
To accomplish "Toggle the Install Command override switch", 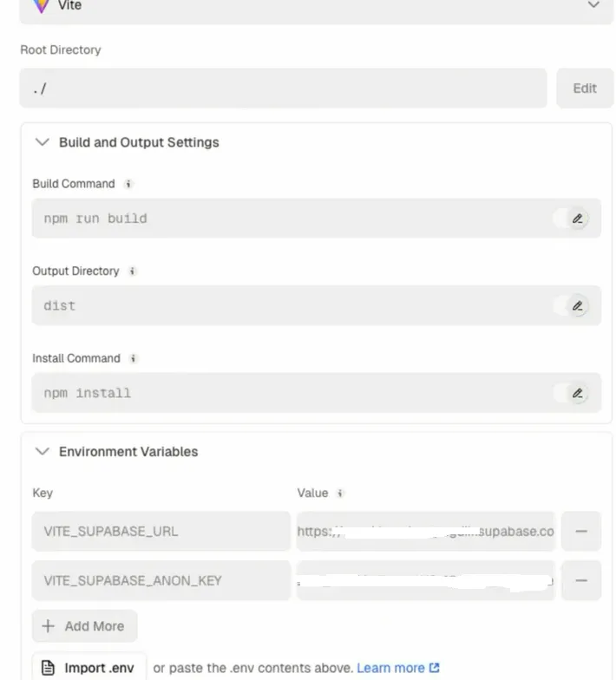I will tap(572, 393).
